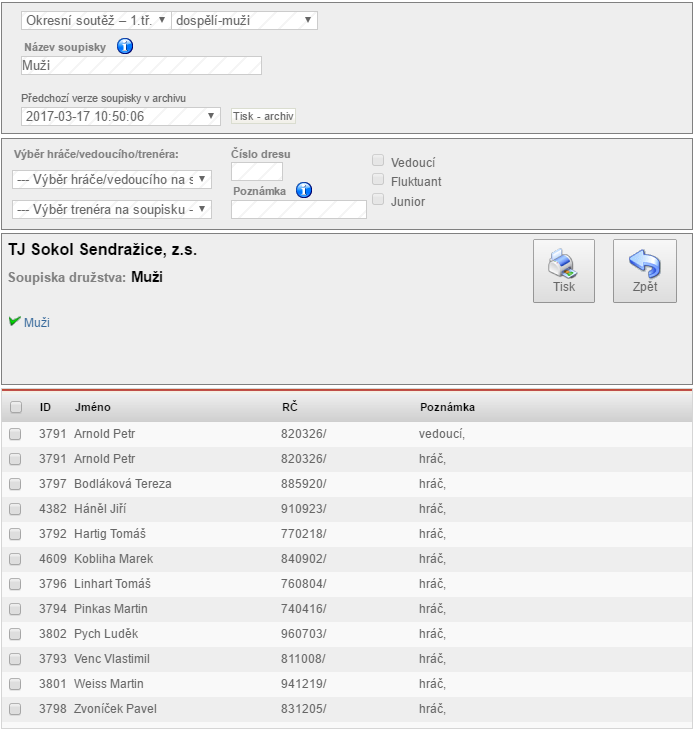Click the Zpět back arrow button

coord(645,271)
